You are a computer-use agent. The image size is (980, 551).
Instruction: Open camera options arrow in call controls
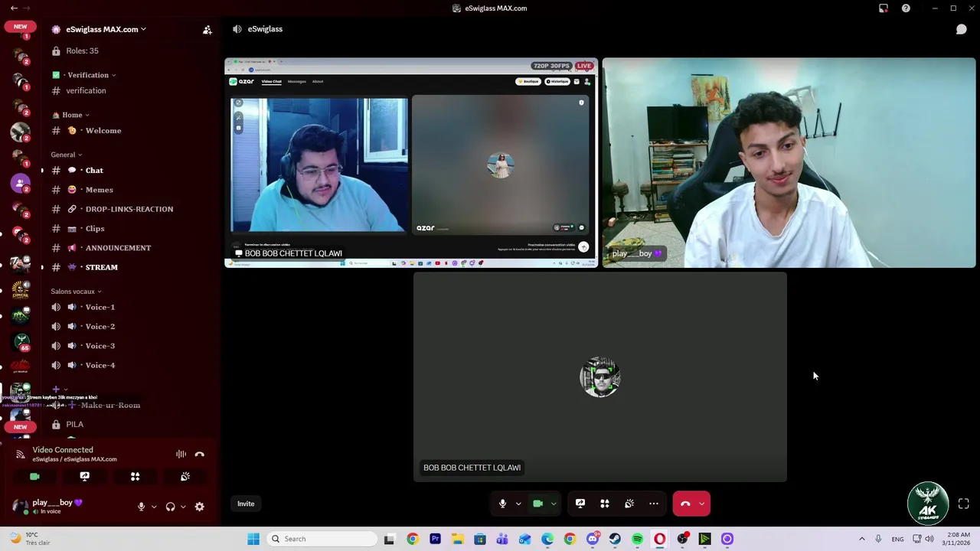[x=553, y=504]
